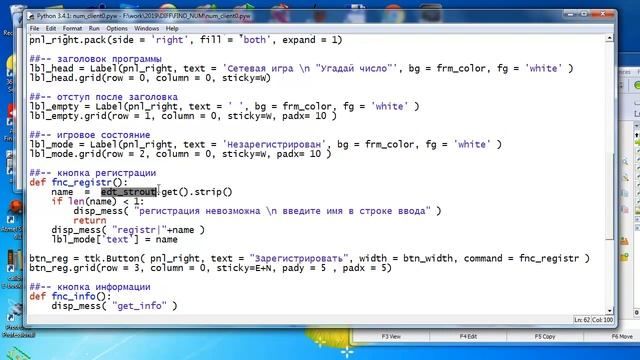Click the string 'Незарегистрирован'

(x=274, y=144)
